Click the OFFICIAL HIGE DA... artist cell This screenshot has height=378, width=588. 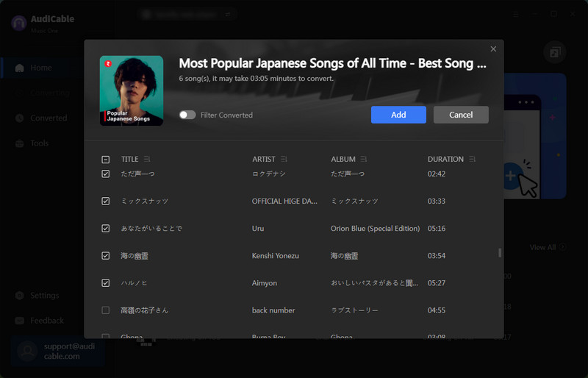pos(284,202)
